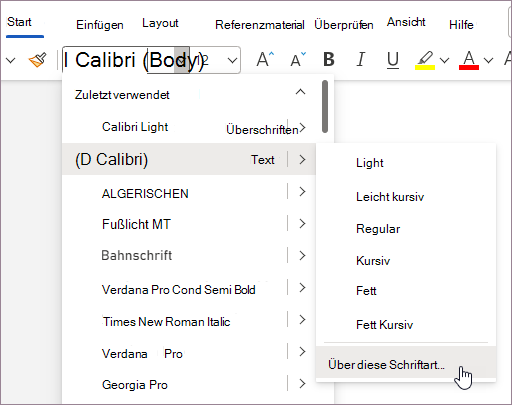The height and width of the screenshot is (405, 512).
Task: Open the Überprüfen tab
Action: pos(344,25)
